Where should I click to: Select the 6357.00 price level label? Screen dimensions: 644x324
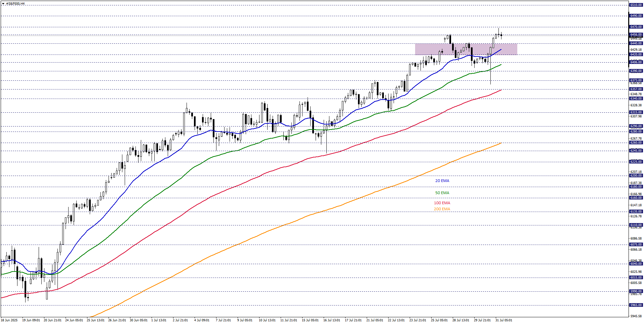click(x=636, y=89)
